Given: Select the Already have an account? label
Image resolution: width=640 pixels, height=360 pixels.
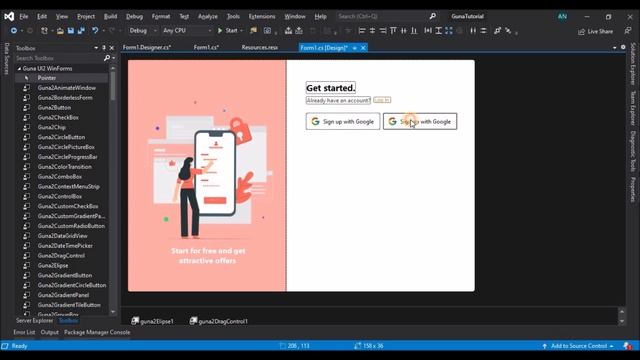Looking at the screenshot, I should pyautogui.click(x=338, y=100).
